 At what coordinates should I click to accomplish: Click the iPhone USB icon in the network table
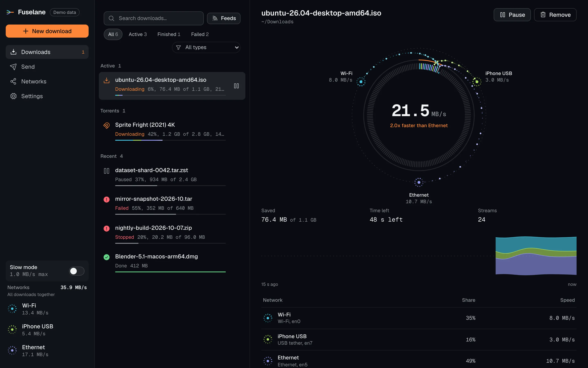268,339
